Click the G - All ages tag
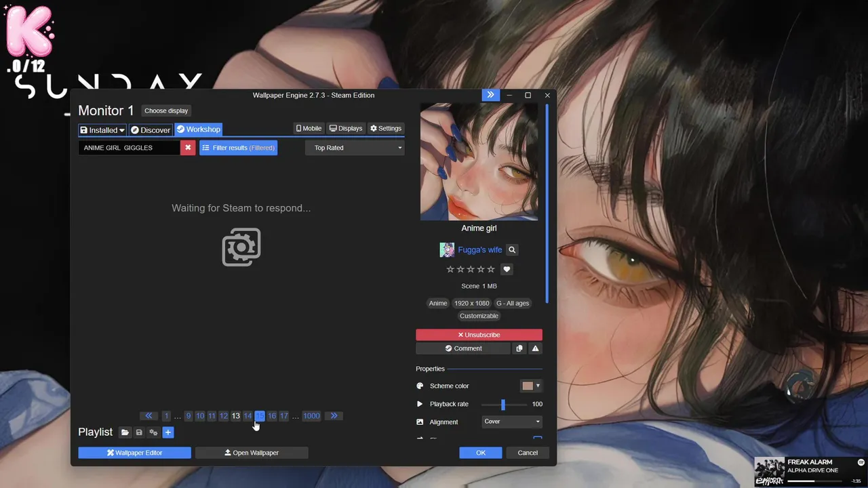The image size is (868, 488). click(513, 303)
